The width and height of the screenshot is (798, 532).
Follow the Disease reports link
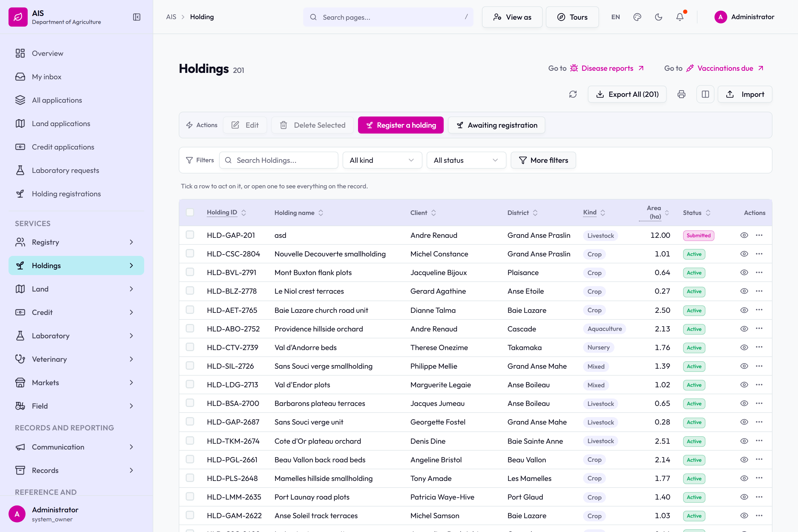click(x=607, y=68)
